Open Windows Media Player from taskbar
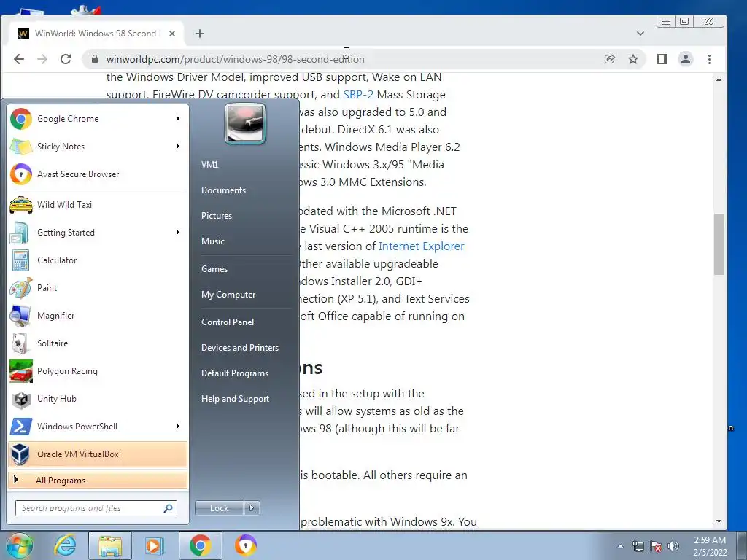 154,545
